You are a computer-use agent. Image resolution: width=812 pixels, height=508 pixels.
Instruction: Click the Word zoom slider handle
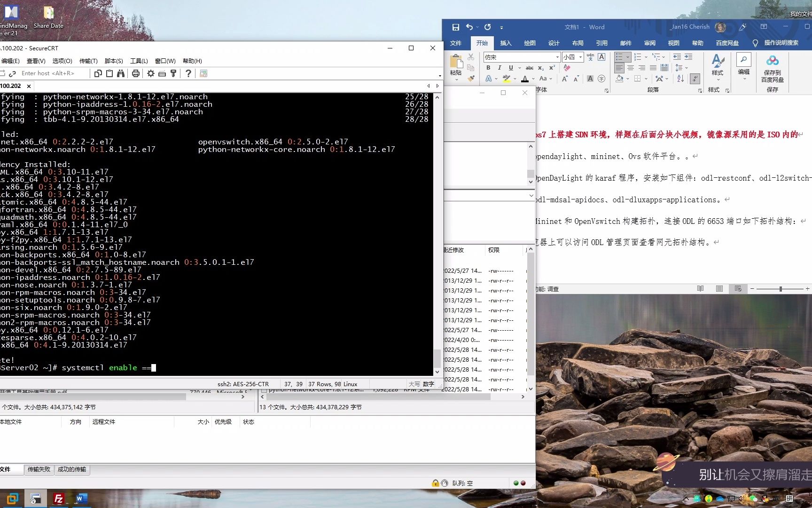tap(781, 289)
